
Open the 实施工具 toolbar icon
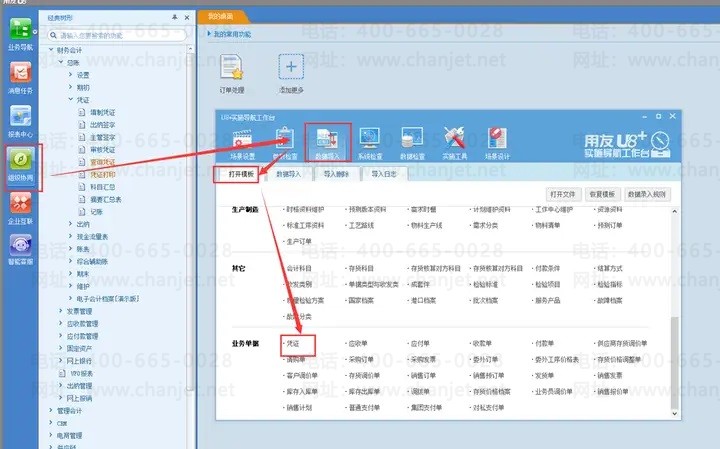point(454,138)
